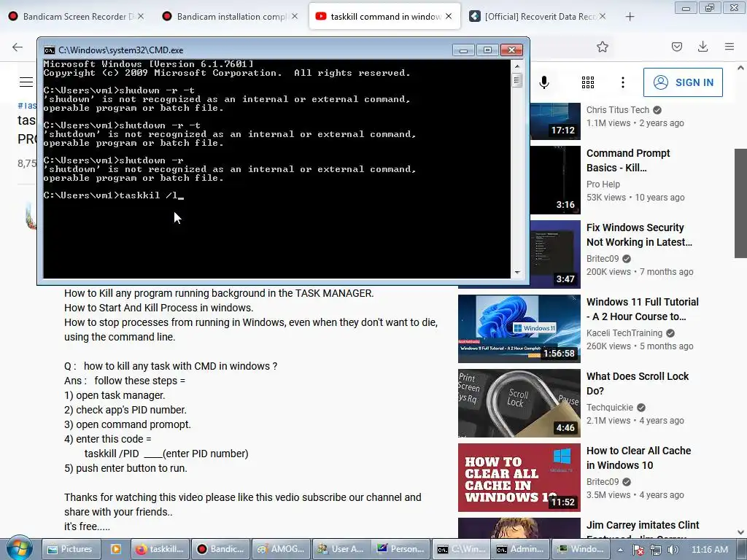Save to Pocket icon in toolbar

677,47
